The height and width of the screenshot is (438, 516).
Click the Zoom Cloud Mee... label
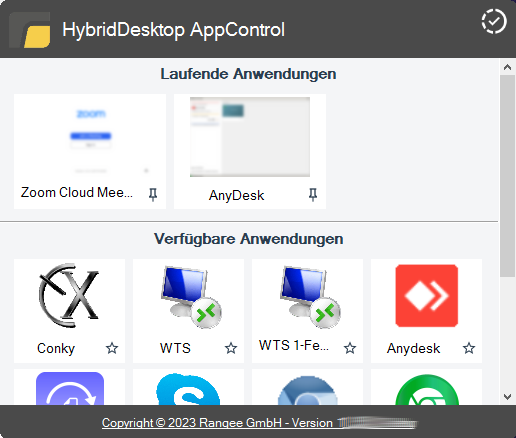tap(77, 193)
